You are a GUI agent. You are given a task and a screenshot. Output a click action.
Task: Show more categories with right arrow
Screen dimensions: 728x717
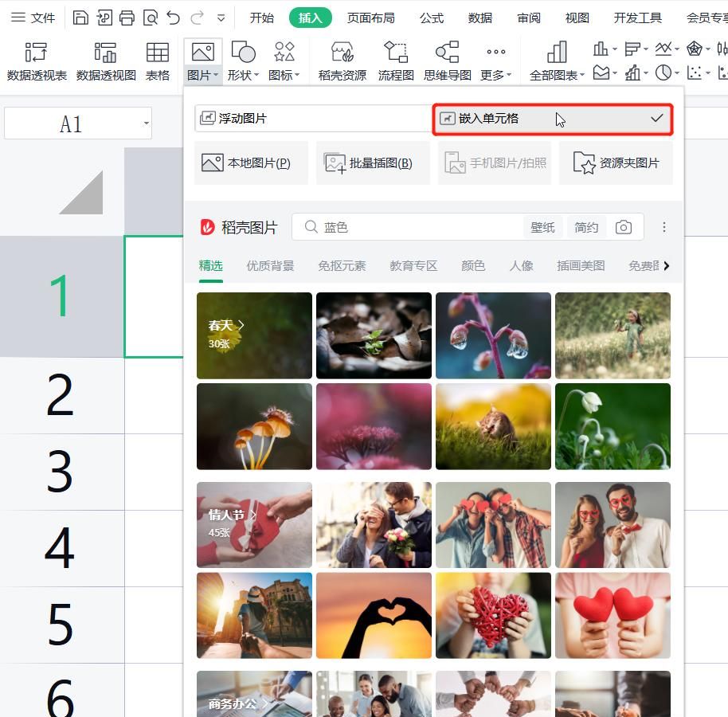666,265
